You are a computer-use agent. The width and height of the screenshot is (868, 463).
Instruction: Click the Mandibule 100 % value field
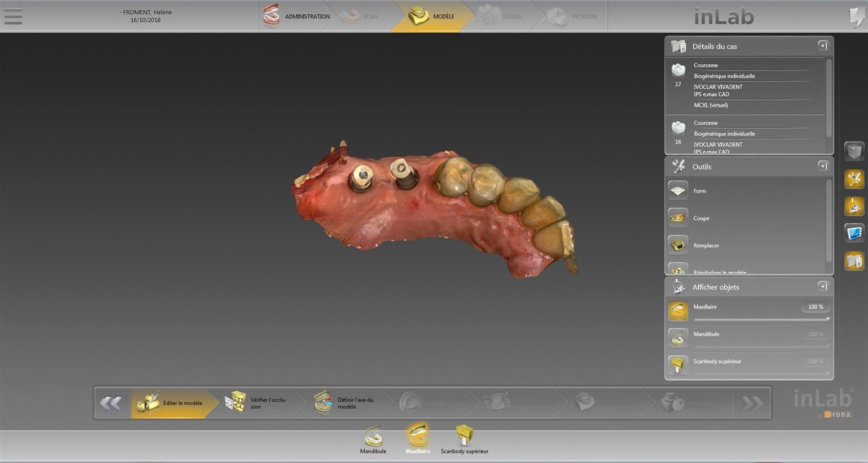tap(815, 334)
